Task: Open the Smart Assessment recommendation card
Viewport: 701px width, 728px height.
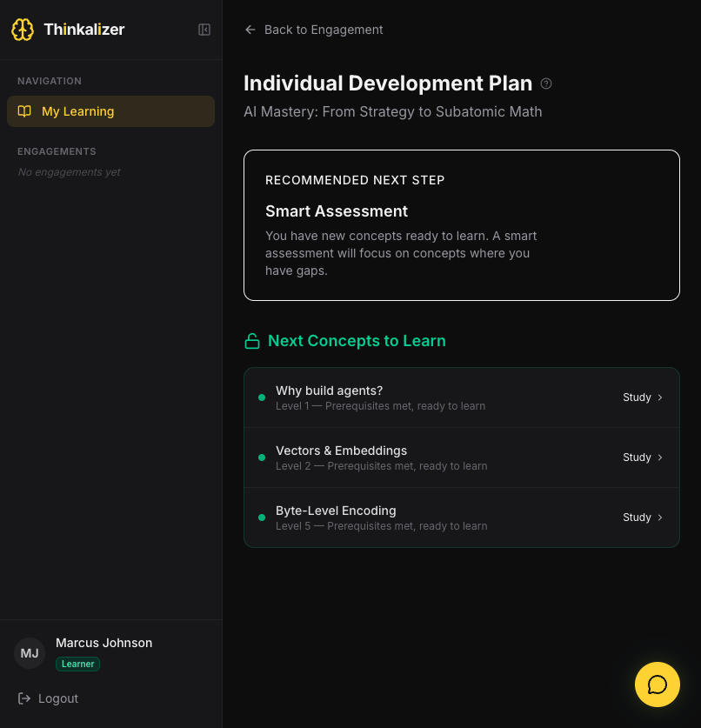Action: pos(461,225)
